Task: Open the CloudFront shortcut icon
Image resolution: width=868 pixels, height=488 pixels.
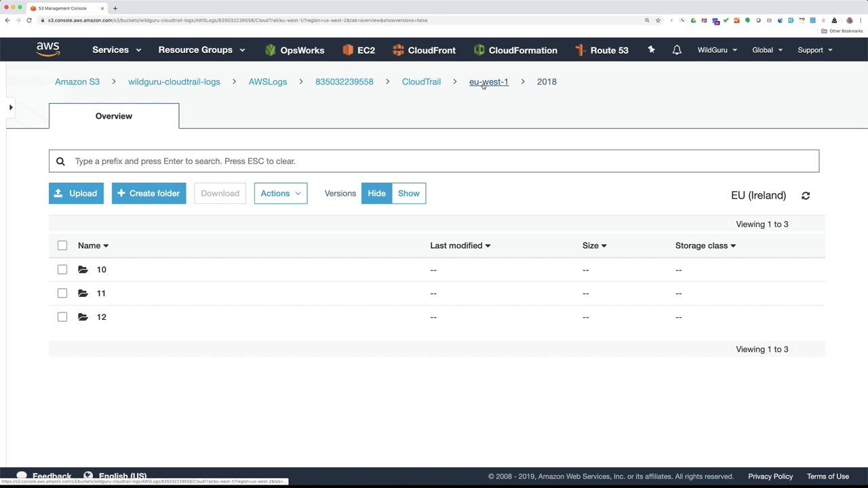Action: coord(398,50)
